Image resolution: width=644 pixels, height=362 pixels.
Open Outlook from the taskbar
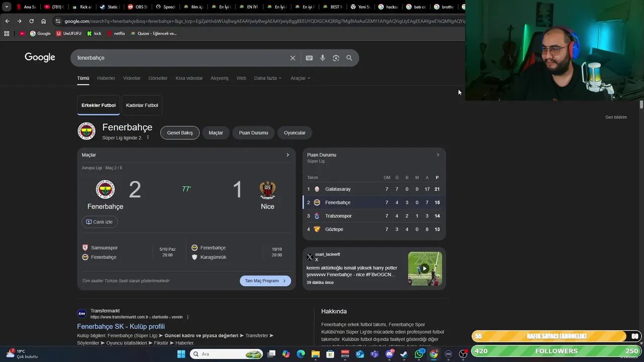coord(360,354)
